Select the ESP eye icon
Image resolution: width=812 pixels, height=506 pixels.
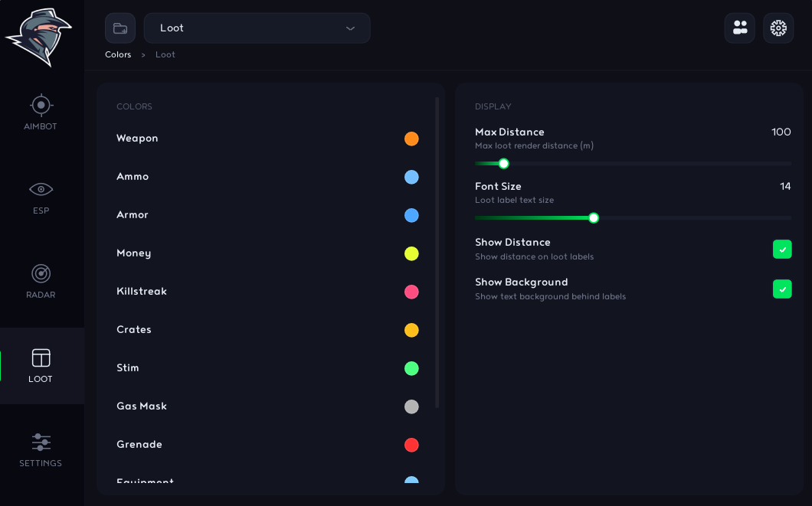tap(41, 189)
